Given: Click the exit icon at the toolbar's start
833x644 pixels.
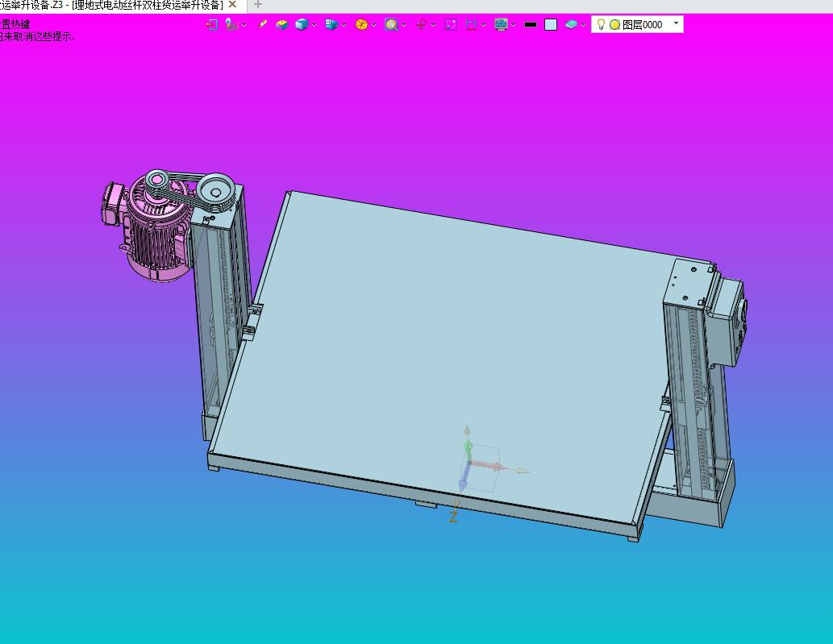Looking at the screenshot, I should coord(212,24).
